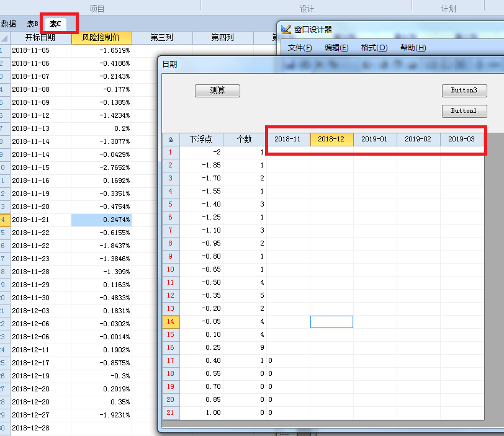Select highlighted row header 14 in the 日期 grid
Viewport: 504px width, 436px height.
(x=171, y=322)
